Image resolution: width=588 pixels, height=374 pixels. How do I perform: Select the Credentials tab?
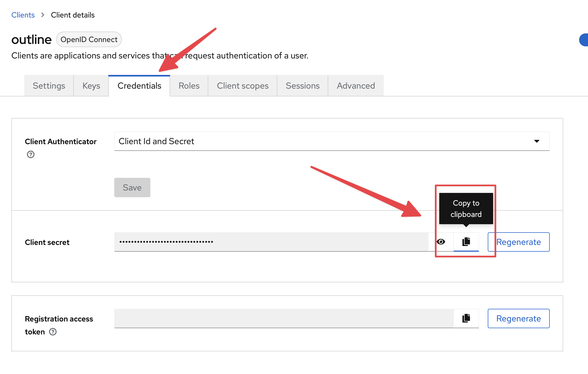(139, 86)
